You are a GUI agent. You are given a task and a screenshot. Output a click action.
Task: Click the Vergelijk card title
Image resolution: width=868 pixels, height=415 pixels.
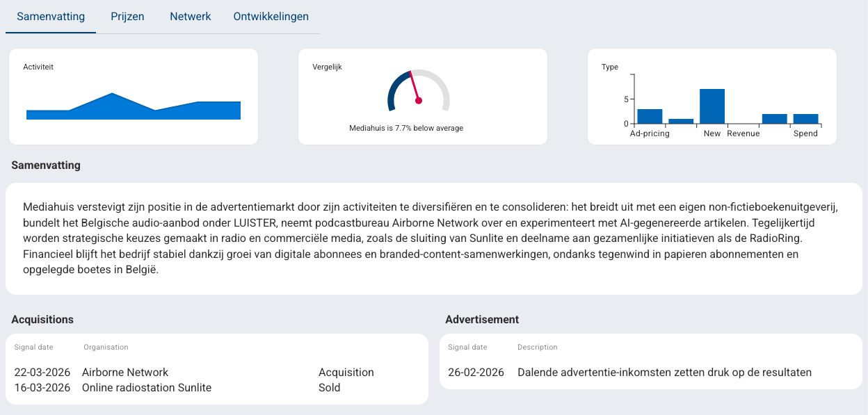(327, 67)
